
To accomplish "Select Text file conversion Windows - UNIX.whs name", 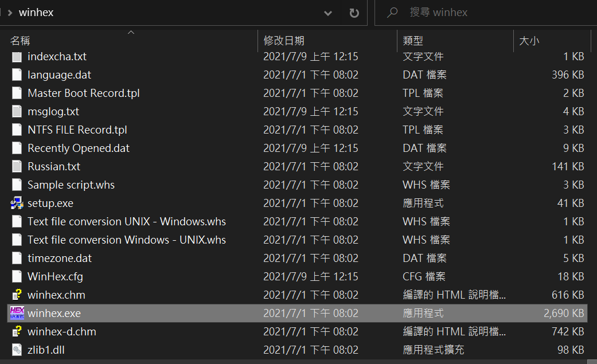I will (127, 240).
